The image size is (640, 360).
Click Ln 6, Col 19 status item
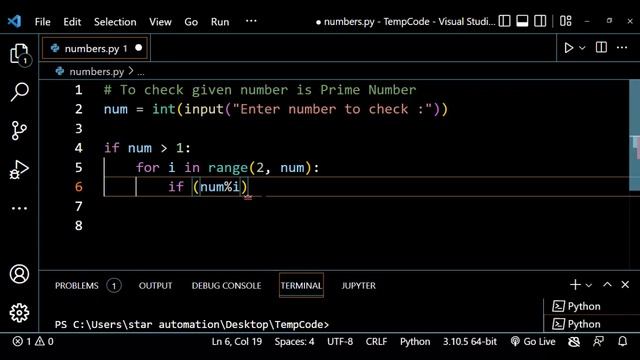(x=237, y=341)
